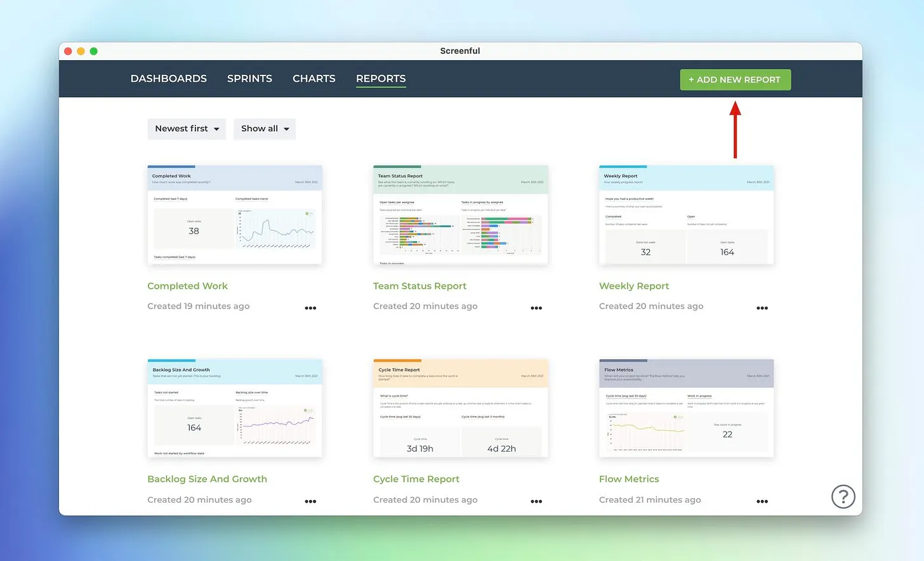924x561 pixels.
Task: Open more options for Team Status Report
Action: point(536,308)
